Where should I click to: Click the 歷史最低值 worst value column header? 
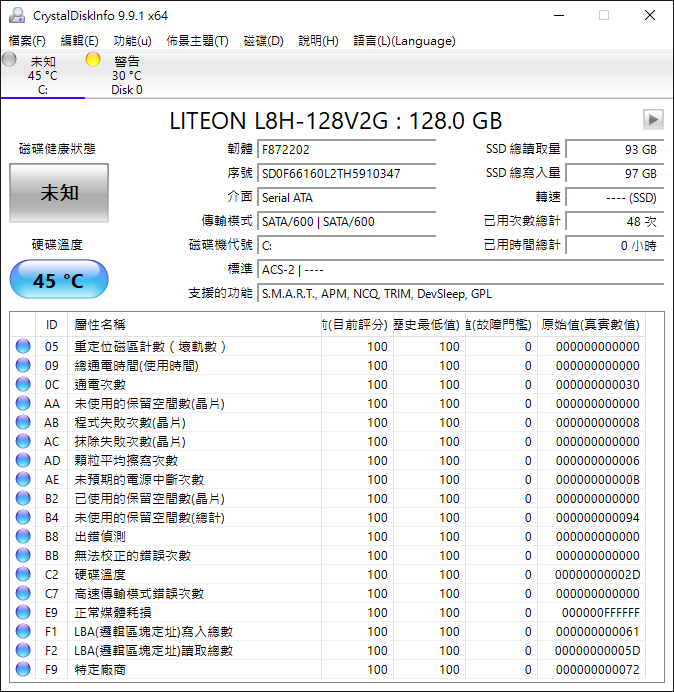point(429,325)
